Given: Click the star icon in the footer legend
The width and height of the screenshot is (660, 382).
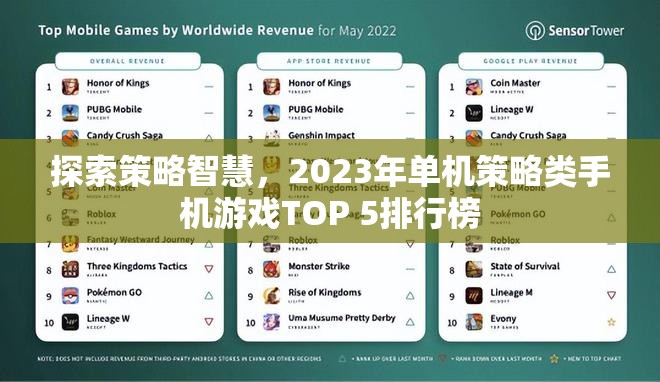Looking at the screenshot, I should (554, 359).
